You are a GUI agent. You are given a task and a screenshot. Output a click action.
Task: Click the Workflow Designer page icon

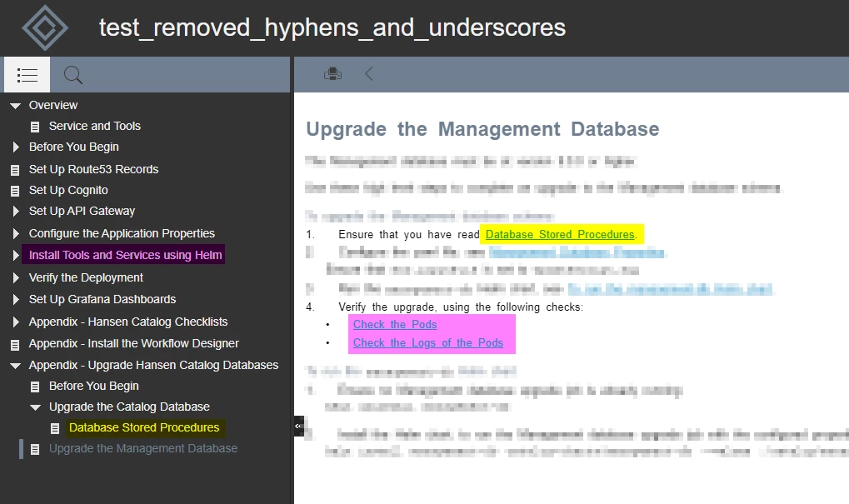point(15,344)
